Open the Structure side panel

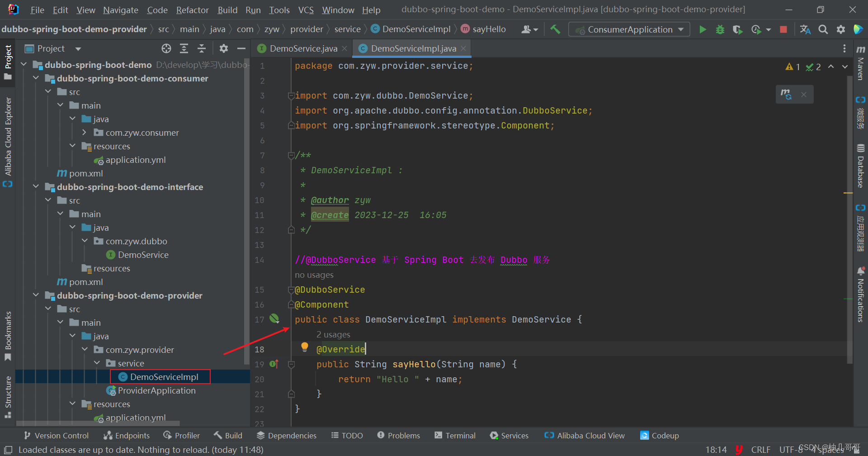coord(8,397)
